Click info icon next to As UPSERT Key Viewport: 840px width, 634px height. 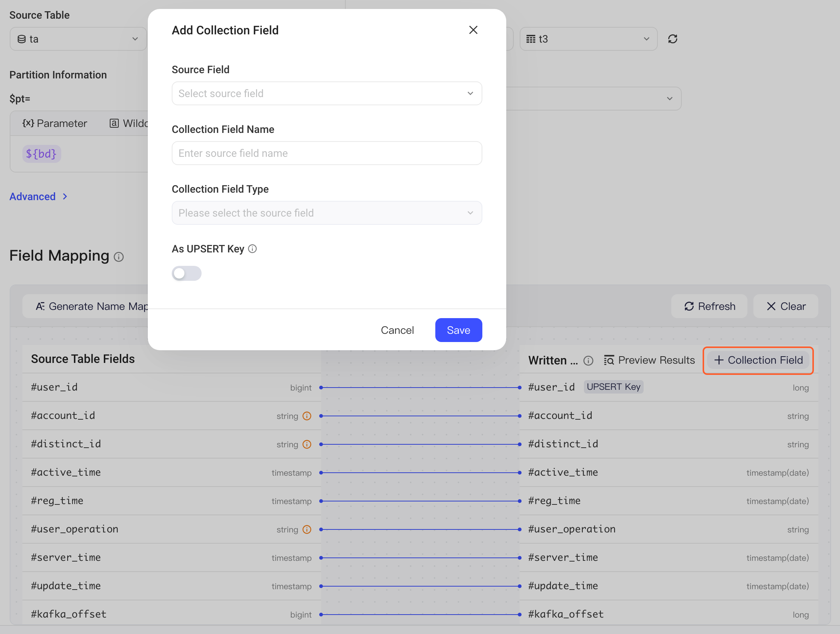252,249
